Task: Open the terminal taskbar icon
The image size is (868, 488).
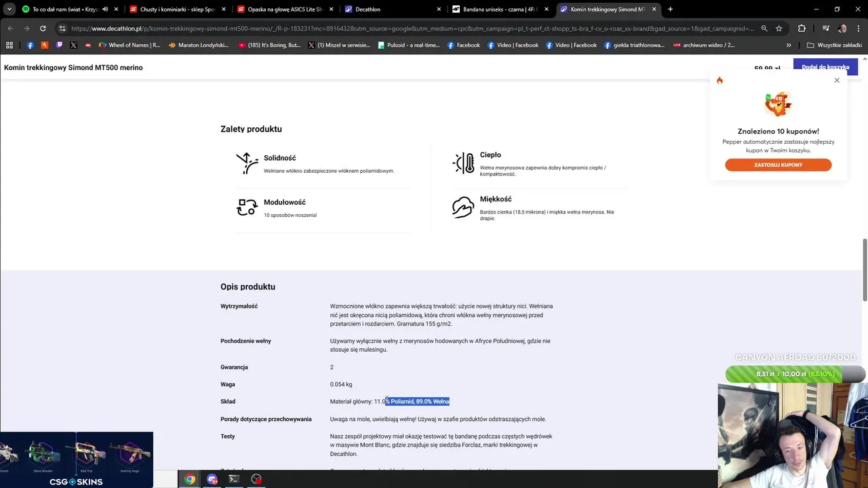Action: tap(234, 479)
